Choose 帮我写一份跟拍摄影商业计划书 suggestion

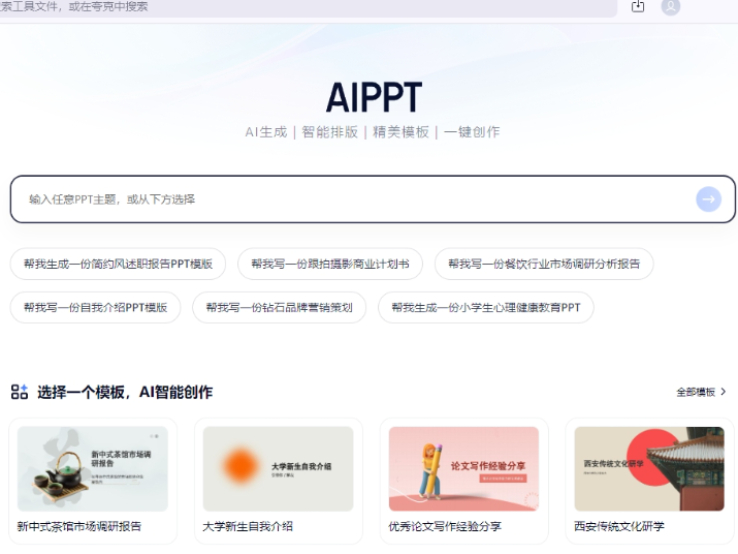pos(330,264)
